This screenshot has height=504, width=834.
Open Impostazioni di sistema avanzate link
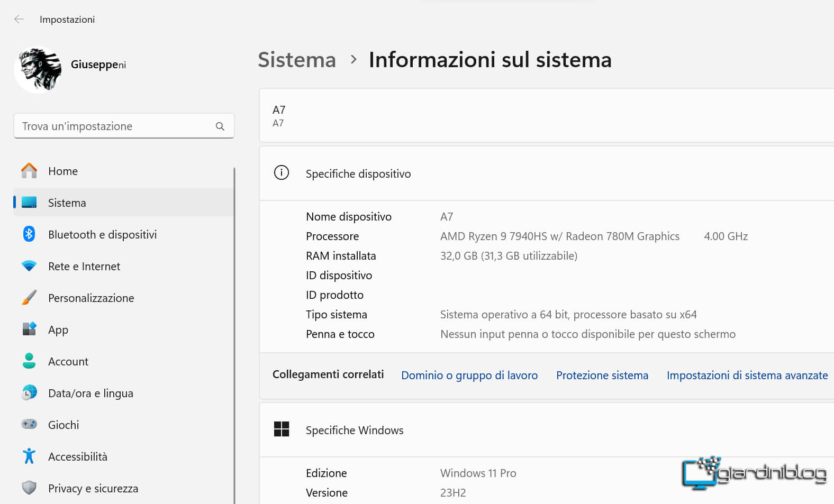click(747, 375)
